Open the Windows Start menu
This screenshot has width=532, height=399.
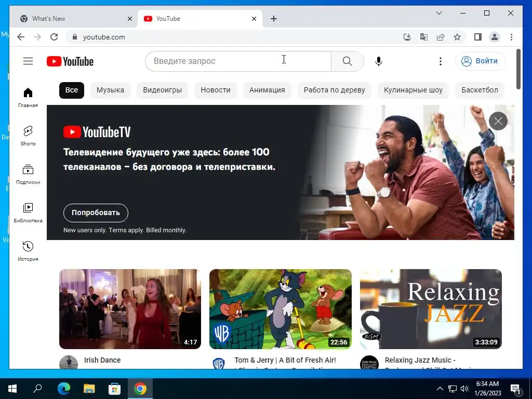point(12,389)
